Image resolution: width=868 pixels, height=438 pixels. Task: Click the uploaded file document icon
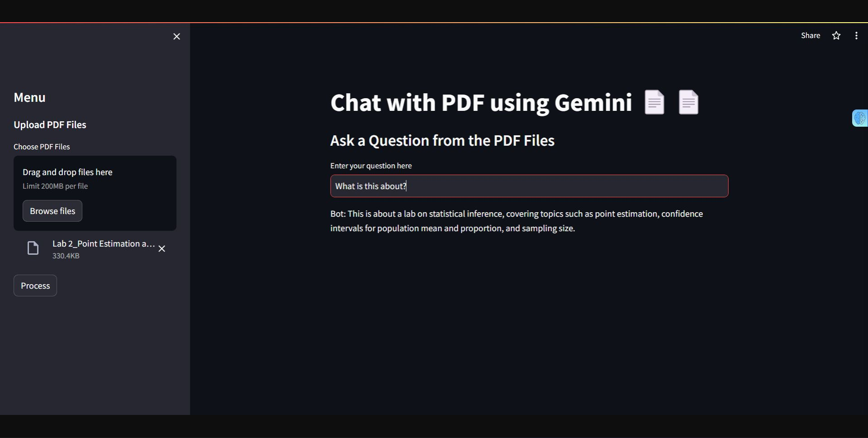[33, 248]
